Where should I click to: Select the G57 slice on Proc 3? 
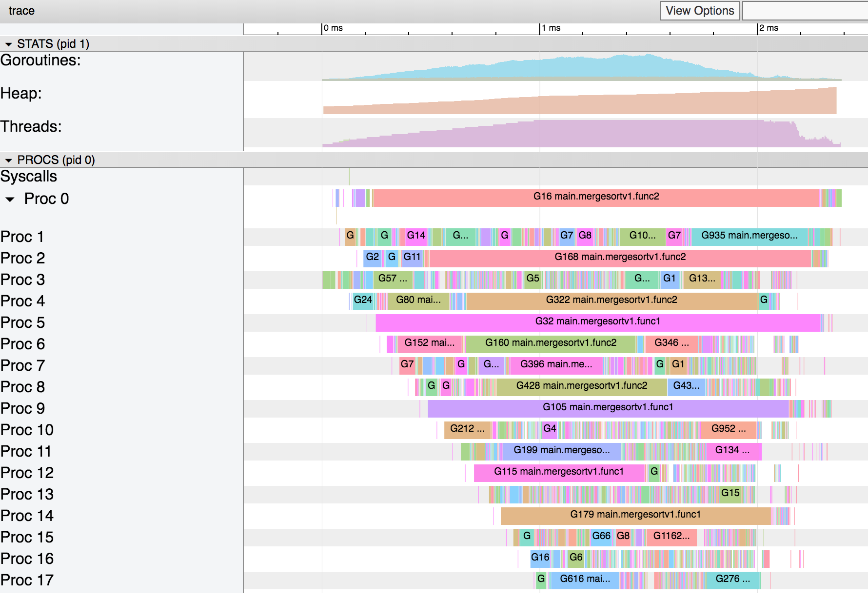393,280
